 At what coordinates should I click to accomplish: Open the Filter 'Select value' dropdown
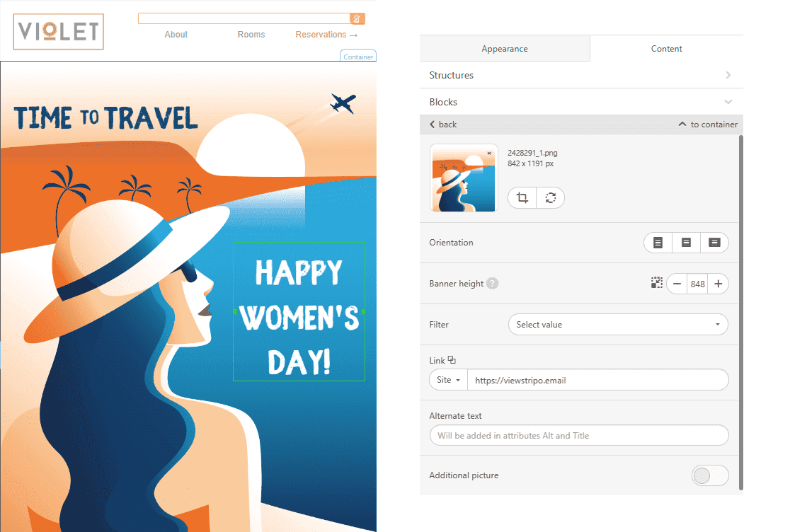pos(617,324)
